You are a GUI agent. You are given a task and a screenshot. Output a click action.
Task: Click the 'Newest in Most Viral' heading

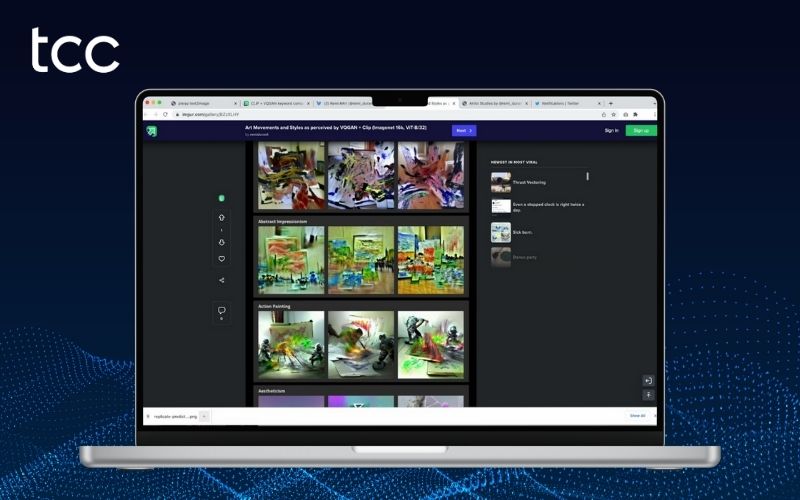pos(514,162)
